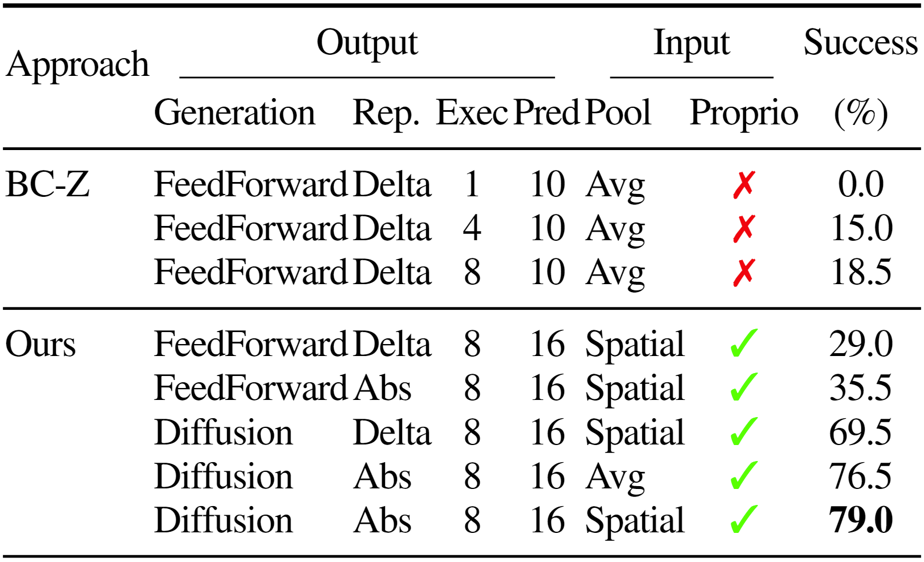Screen dimensions: 924x562
Task: Select the Ours approach label
Action: tap(40, 344)
